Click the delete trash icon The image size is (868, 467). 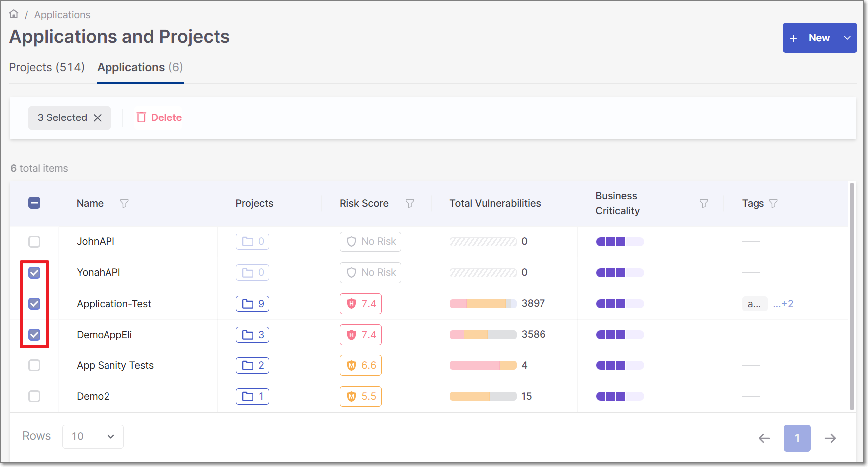[141, 117]
